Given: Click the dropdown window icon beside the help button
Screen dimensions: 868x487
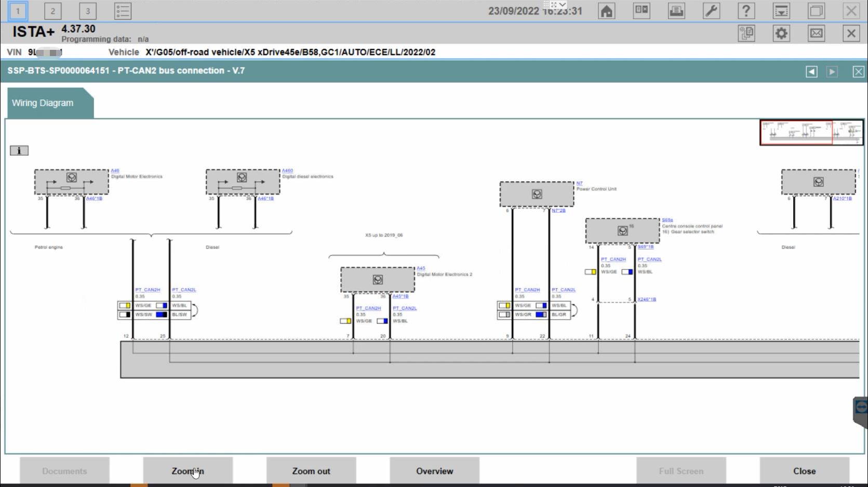Looking at the screenshot, I should coord(781,11).
